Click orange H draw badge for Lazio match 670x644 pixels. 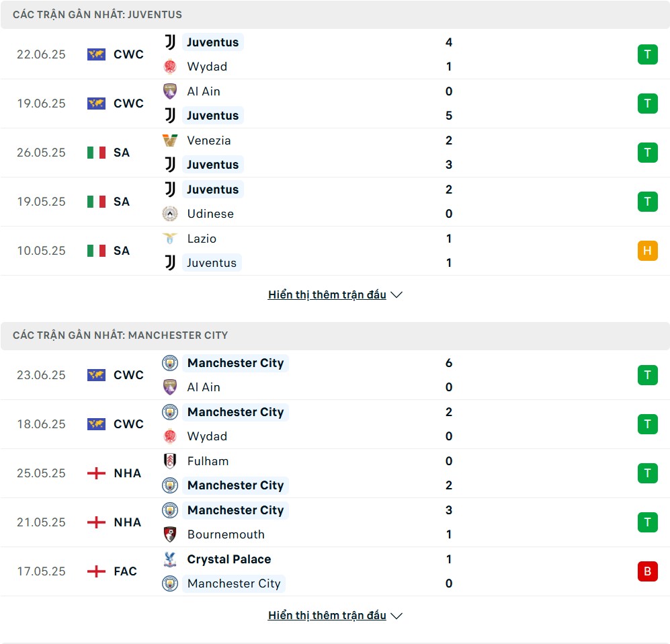(647, 251)
